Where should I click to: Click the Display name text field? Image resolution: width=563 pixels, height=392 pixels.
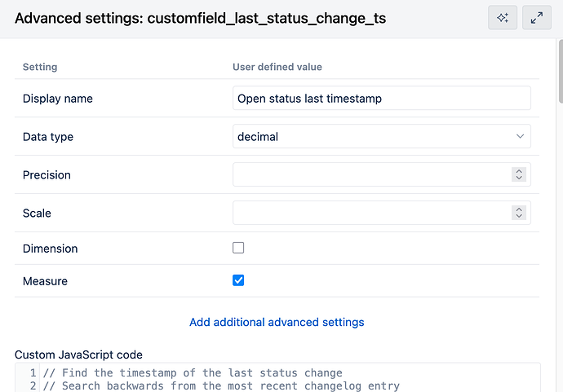(x=381, y=99)
